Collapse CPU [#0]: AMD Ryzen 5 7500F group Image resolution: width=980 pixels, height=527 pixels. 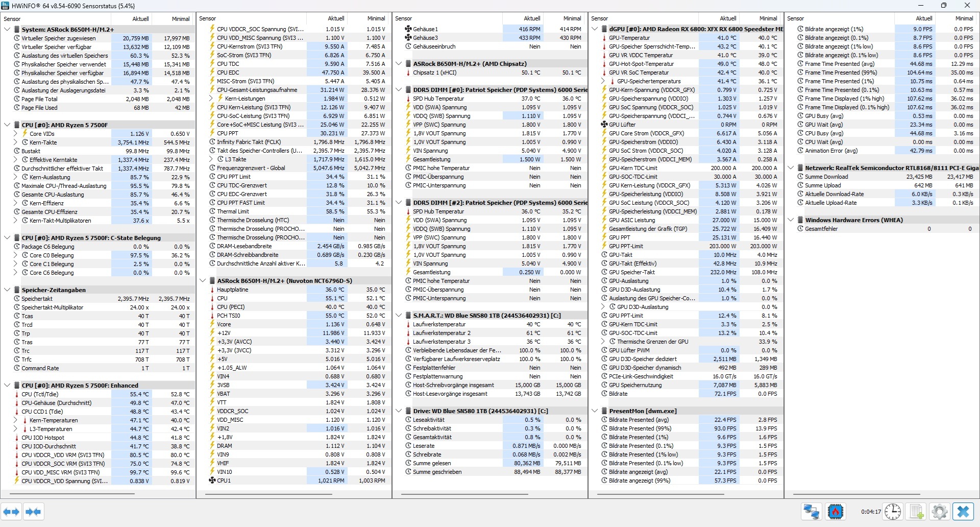[7, 125]
